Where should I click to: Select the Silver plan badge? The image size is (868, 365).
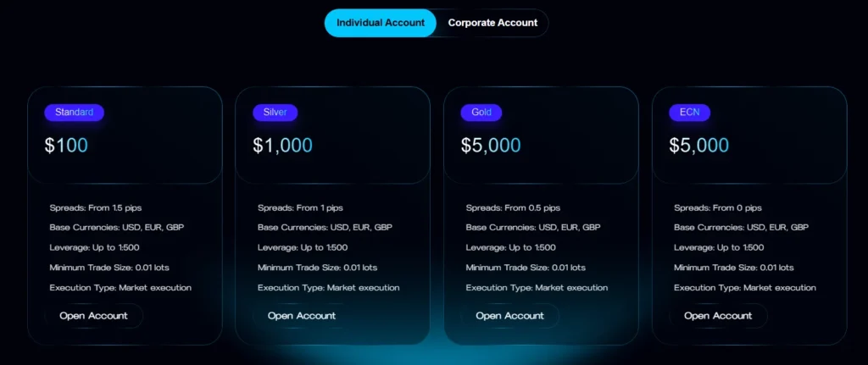[275, 112]
